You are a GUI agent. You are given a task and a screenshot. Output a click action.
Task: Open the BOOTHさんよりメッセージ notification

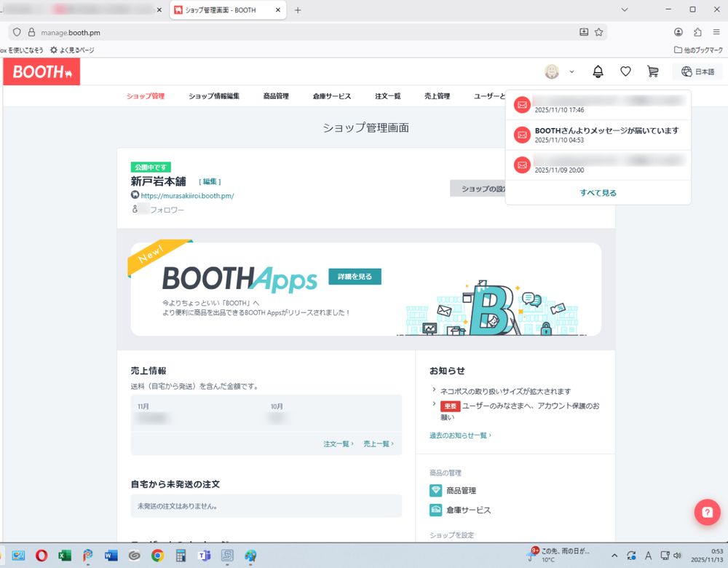point(598,135)
